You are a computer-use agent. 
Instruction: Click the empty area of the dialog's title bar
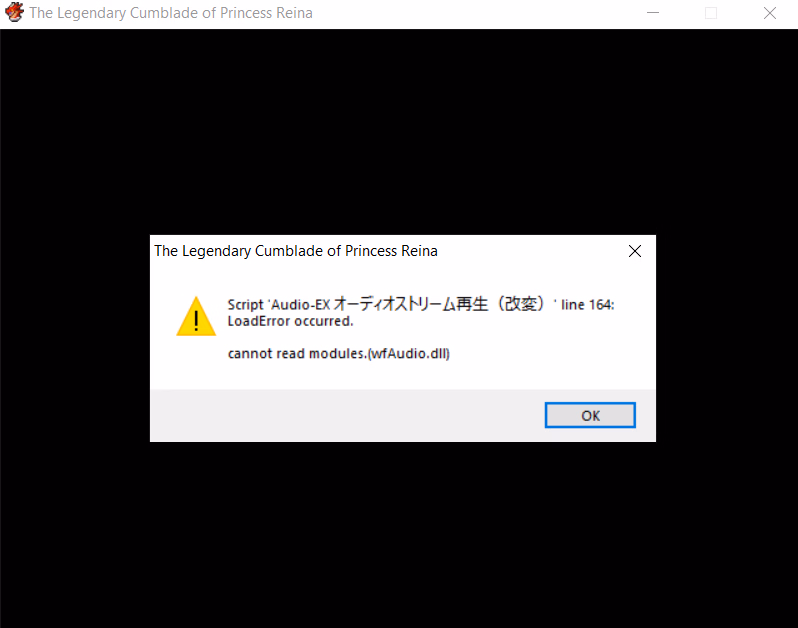pyautogui.click(x=529, y=251)
